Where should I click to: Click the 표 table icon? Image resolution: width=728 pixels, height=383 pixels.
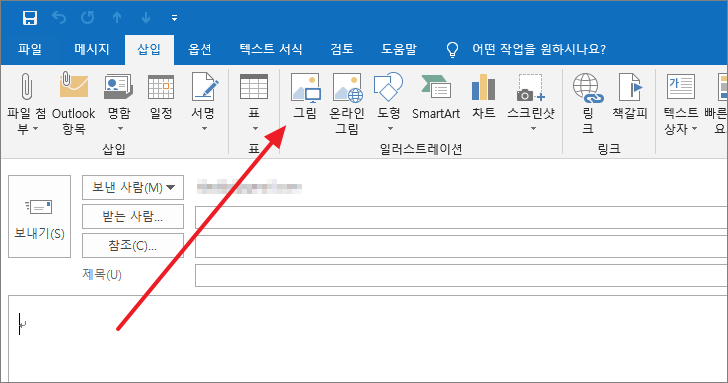point(254,87)
